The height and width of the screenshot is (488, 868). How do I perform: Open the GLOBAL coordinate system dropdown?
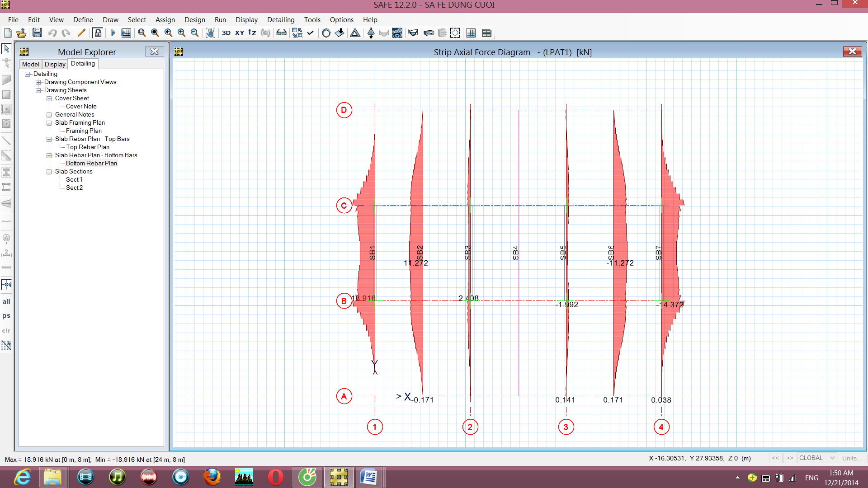[x=817, y=458]
